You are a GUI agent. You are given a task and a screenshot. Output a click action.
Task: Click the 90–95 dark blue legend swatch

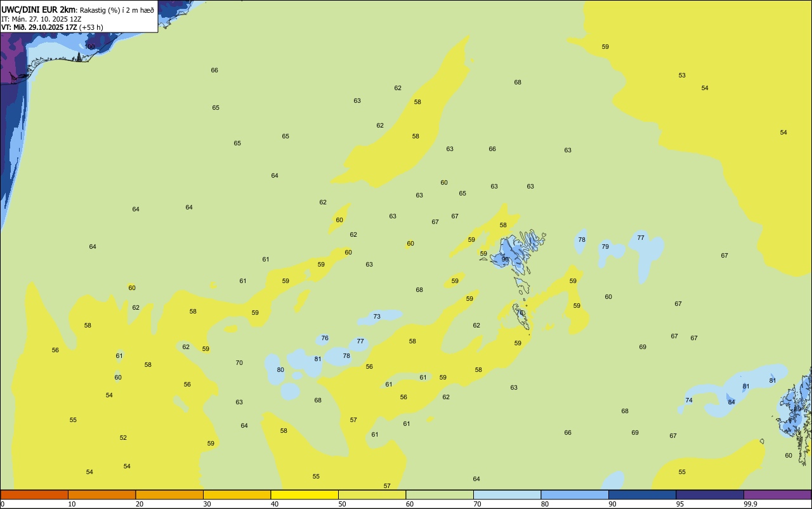pos(642,494)
